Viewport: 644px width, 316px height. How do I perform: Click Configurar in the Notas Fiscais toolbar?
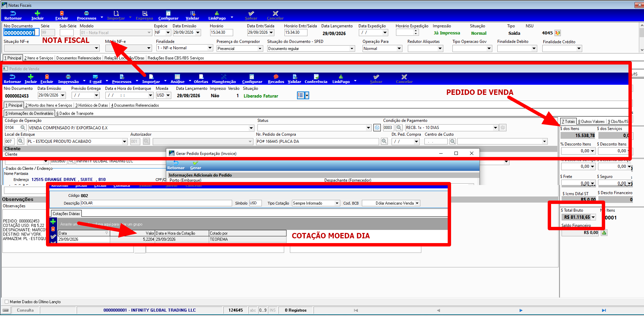click(x=168, y=15)
